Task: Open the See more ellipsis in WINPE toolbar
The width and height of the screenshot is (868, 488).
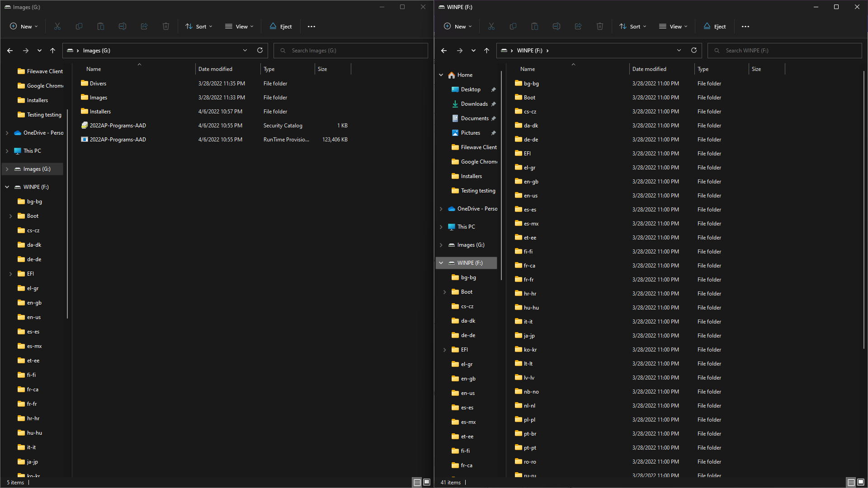Action: point(745,26)
